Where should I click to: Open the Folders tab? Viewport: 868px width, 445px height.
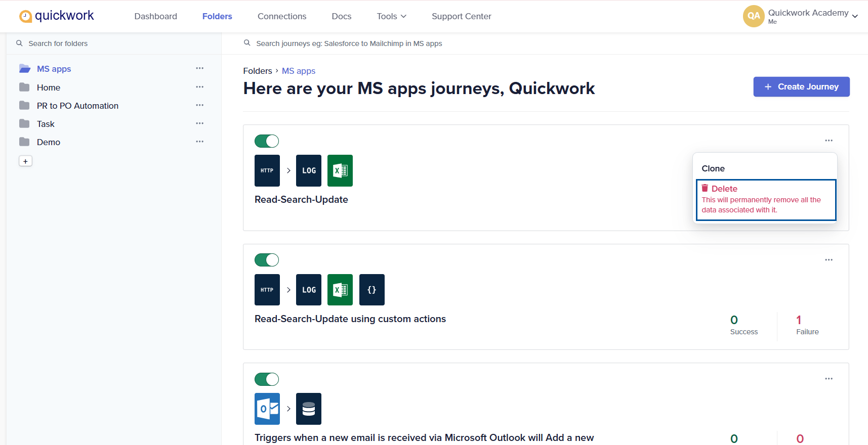click(x=217, y=16)
